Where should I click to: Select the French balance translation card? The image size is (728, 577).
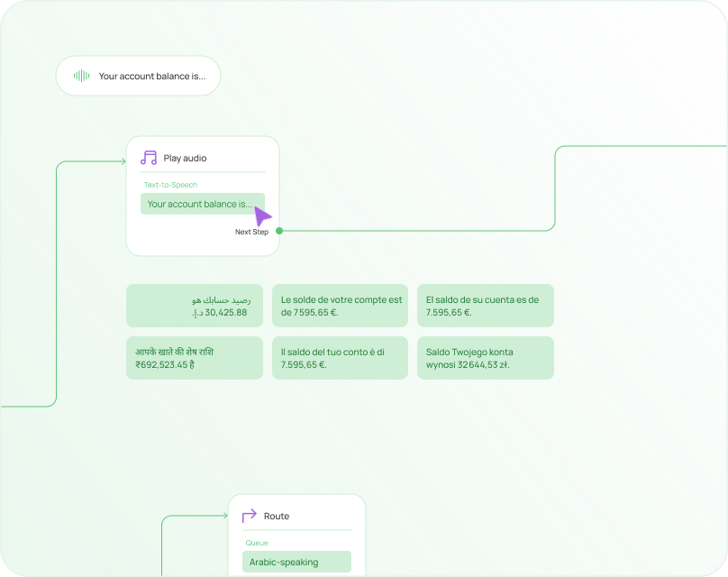[340, 306]
